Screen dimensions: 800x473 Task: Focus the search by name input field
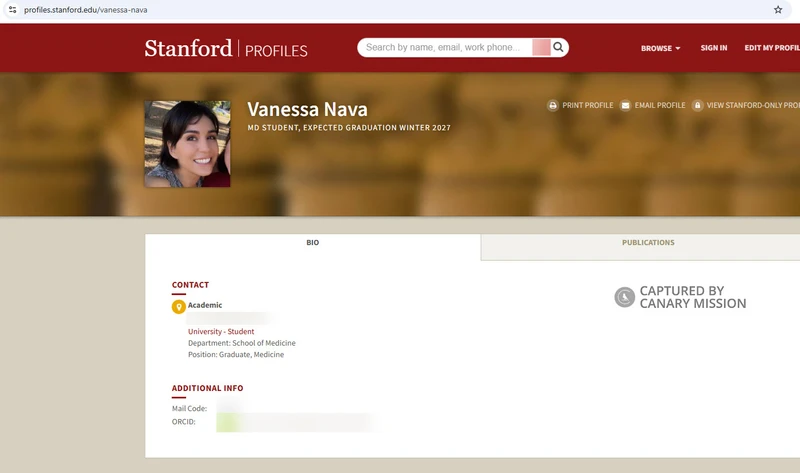444,47
